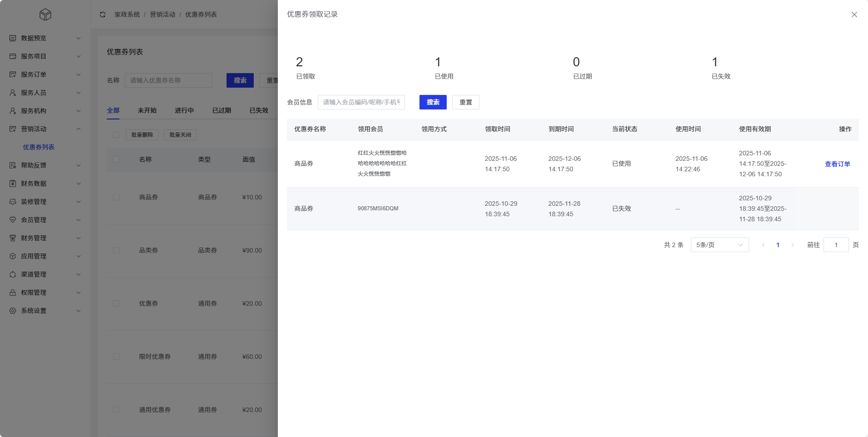868x437 pixels.
Task: Click the 服务订单 sidebar icon
Action: [13, 74]
